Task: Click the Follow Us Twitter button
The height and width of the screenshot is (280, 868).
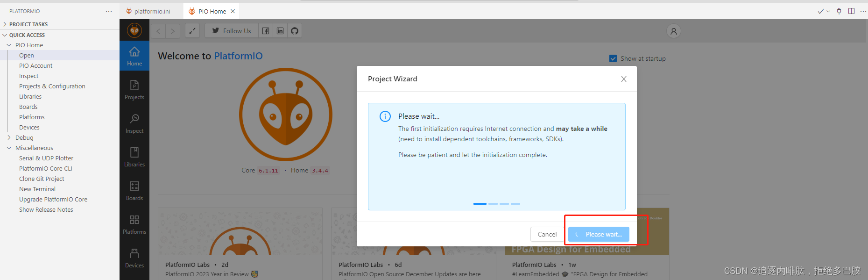Action: (x=231, y=31)
